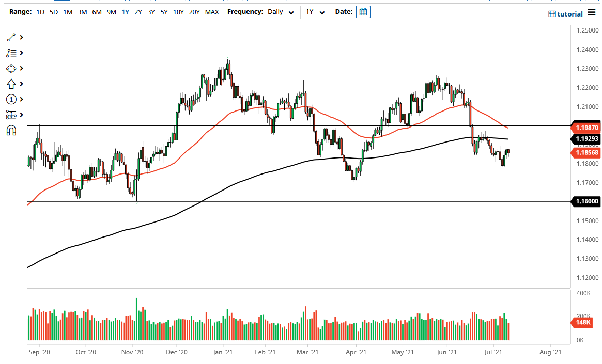Select the numbered annotation tool

pos(11,99)
